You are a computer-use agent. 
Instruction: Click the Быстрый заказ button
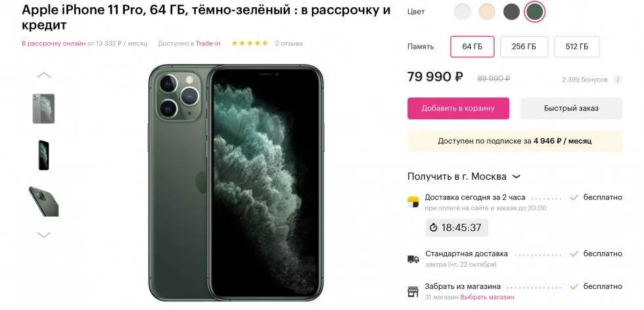(x=571, y=109)
